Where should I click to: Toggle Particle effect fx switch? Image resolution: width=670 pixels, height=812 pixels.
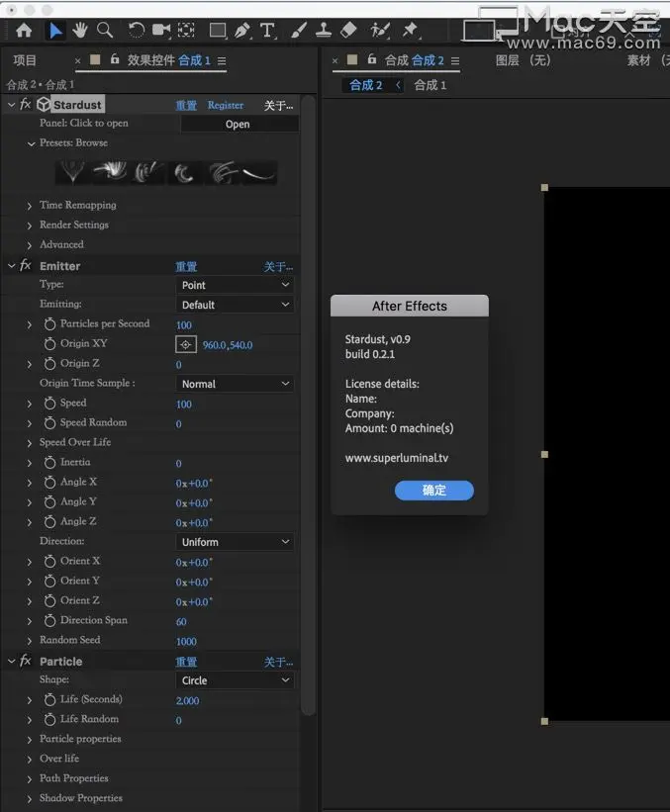click(25, 661)
